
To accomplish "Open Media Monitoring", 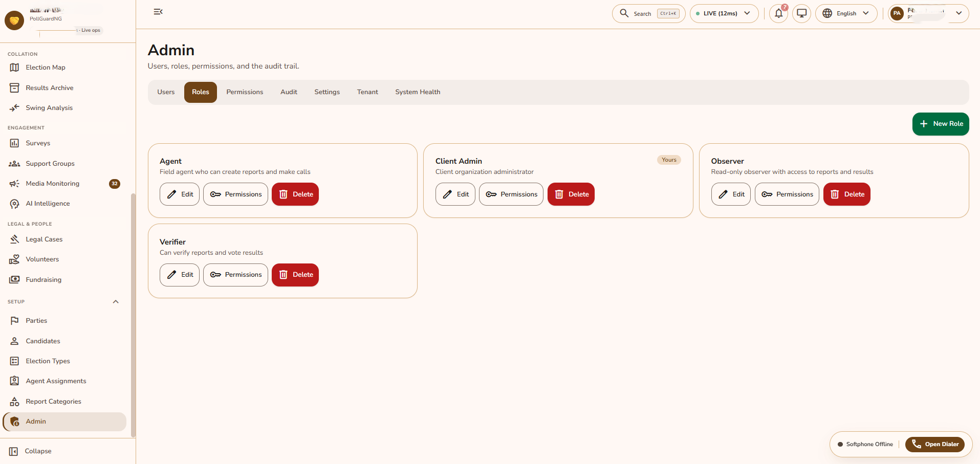I will [64, 184].
